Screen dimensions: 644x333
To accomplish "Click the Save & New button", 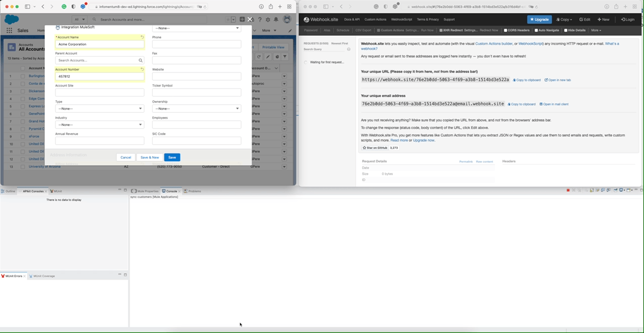I will pyautogui.click(x=150, y=158).
